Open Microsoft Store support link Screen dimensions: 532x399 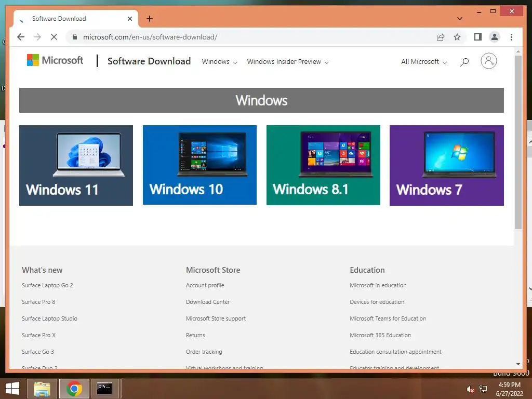pos(216,318)
